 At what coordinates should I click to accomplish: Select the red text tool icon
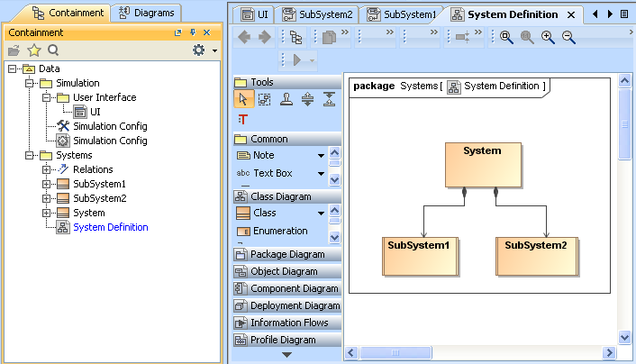(x=242, y=119)
